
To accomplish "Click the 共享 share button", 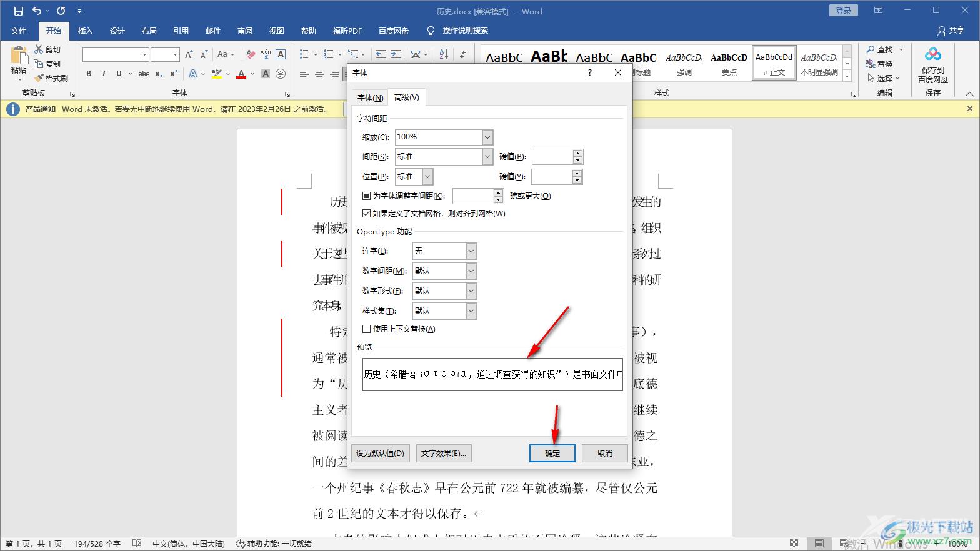I will pyautogui.click(x=951, y=31).
